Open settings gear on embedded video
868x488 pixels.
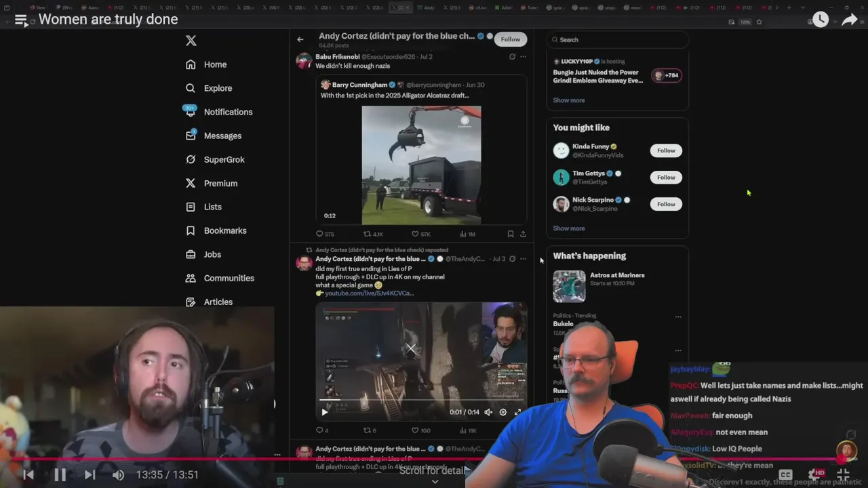point(503,412)
